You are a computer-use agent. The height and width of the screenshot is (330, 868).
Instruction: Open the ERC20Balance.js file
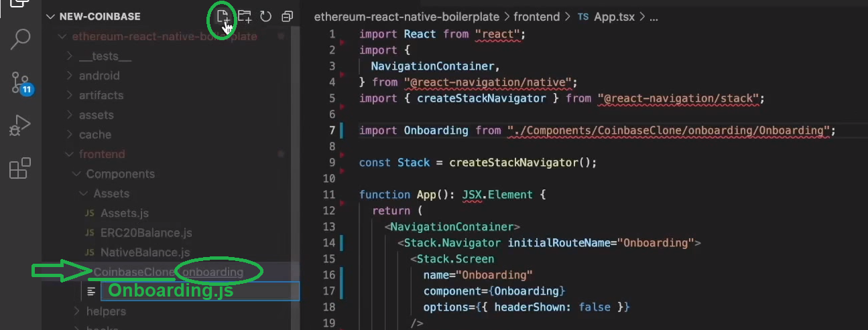(146, 233)
